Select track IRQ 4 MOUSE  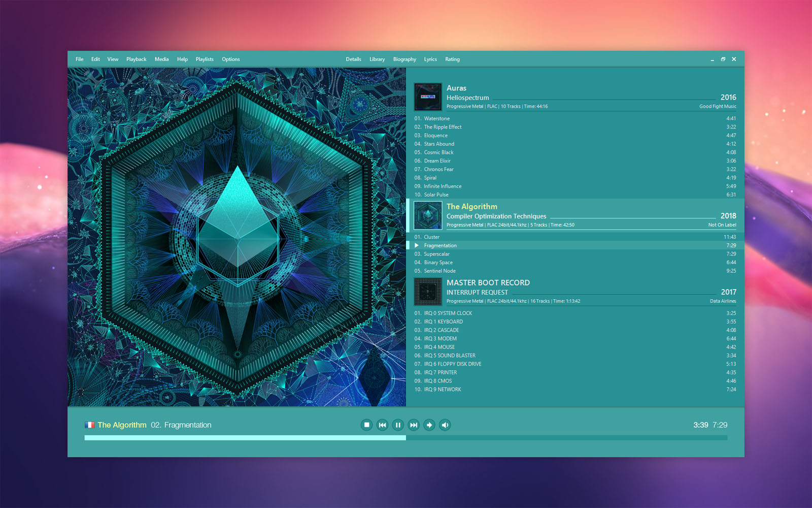coord(575,347)
